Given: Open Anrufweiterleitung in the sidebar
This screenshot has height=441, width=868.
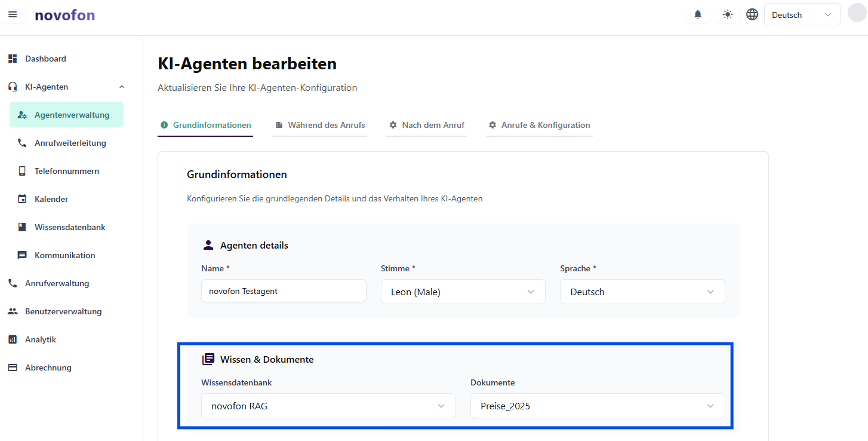Looking at the screenshot, I should pyautogui.click(x=70, y=143).
